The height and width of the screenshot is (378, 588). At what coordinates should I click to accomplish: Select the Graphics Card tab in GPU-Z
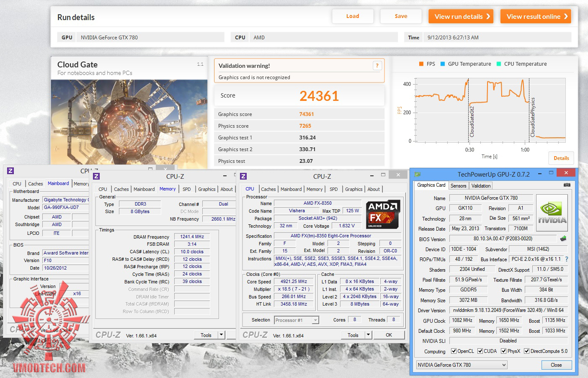[x=431, y=185]
